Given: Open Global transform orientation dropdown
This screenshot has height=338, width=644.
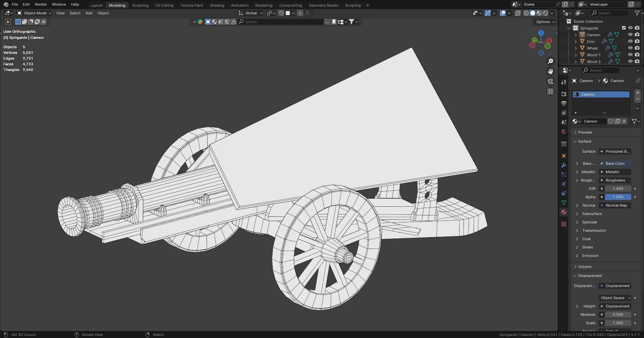Looking at the screenshot, I should pyautogui.click(x=251, y=13).
